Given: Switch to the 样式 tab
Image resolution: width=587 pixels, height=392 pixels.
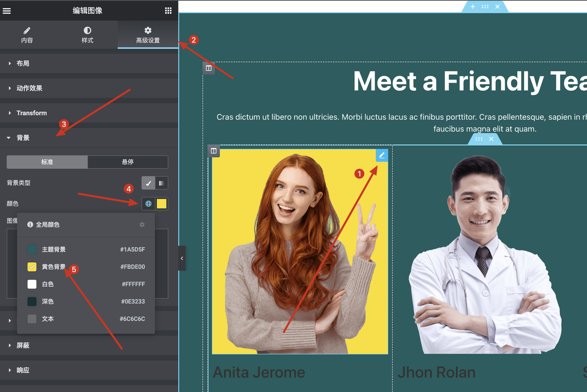Looking at the screenshot, I should point(87,35).
